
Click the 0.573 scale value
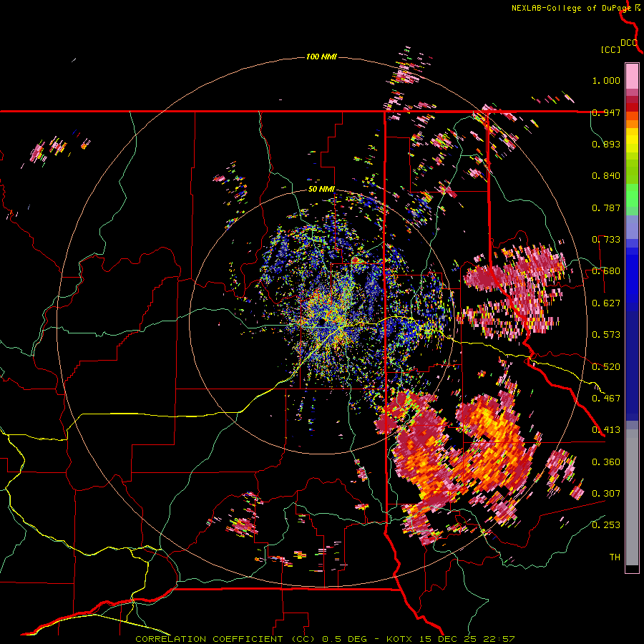[606, 335]
